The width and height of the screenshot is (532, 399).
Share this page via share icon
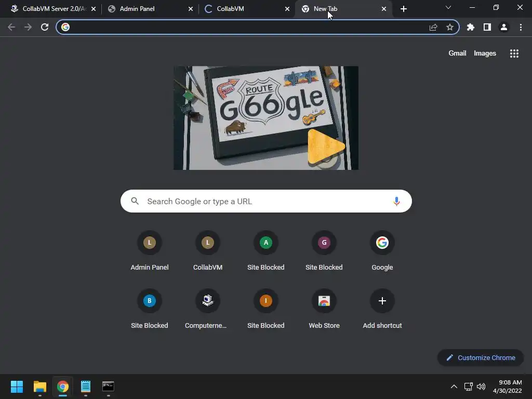pos(433,27)
